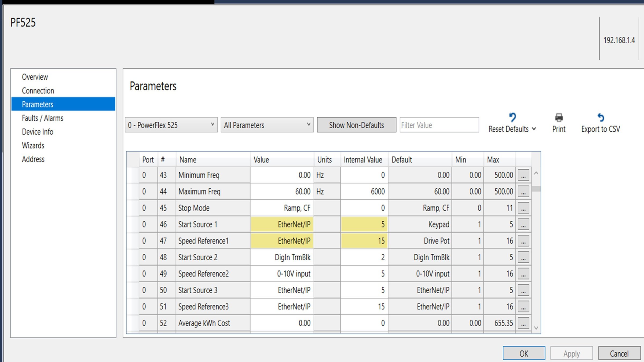This screenshot has width=644, height=362.
Task: Click the ellipsis icon for Stop Mode
Action: [524, 208]
